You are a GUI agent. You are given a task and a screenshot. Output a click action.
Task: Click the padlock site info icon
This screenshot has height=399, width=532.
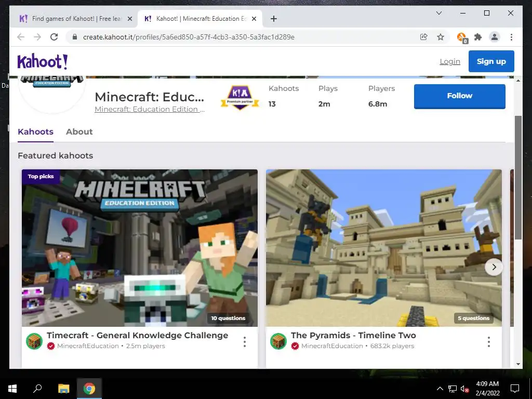coord(75,37)
